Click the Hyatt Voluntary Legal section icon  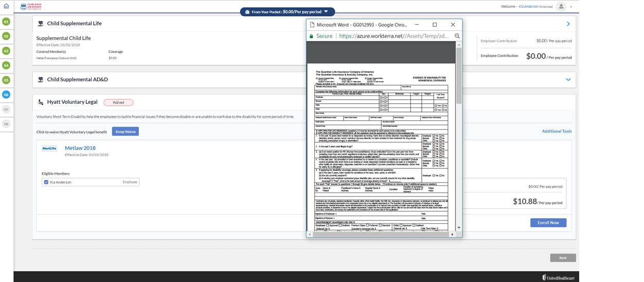pyautogui.click(x=41, y=102)
